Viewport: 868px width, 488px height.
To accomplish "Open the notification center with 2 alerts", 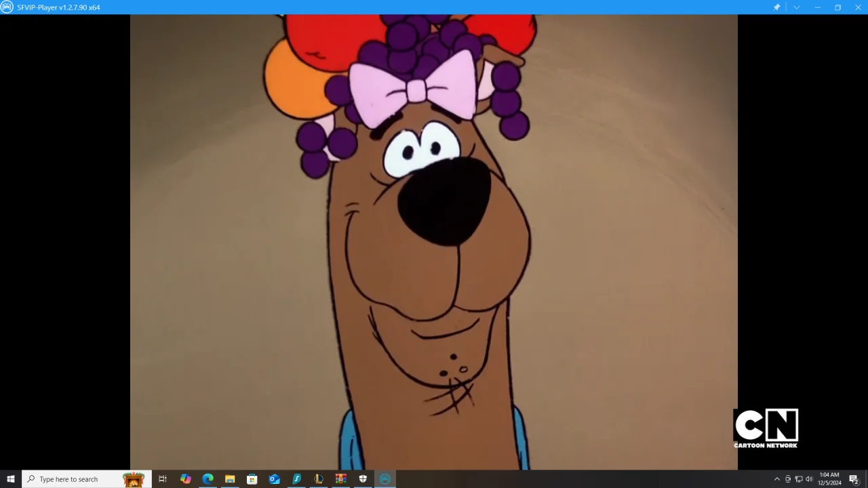I will 854,479.
